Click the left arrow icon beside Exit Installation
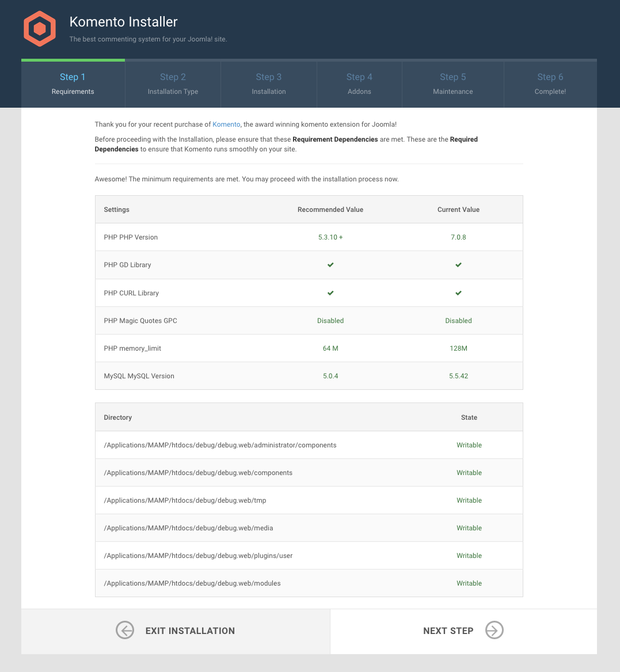 (x=125, y=631)
